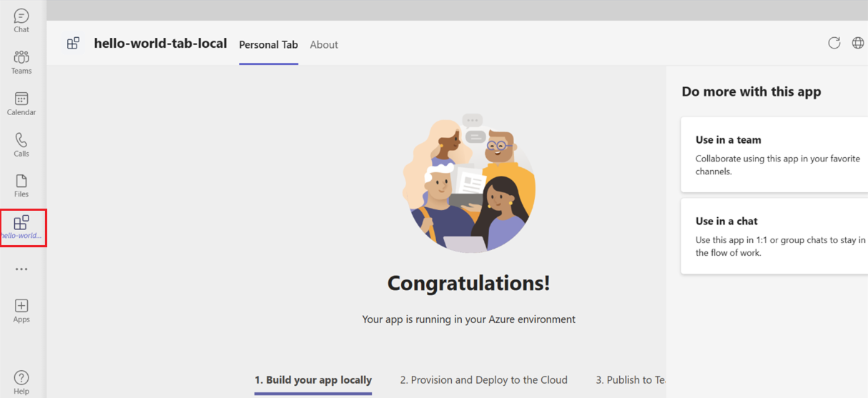Open Chat in the Teams sidebar
The height and width of the screenshot is (398, 868).
click(x=21, y=20)
